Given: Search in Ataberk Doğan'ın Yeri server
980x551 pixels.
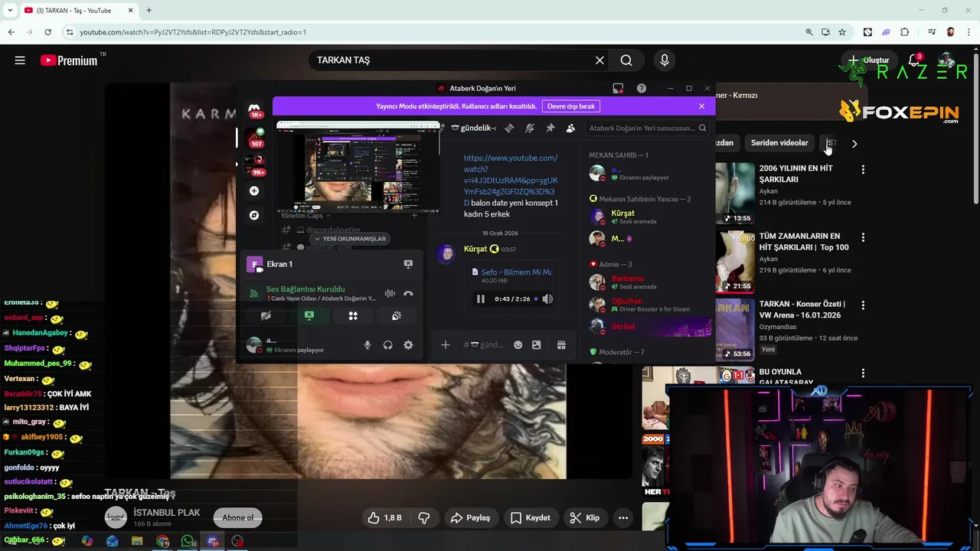Looking at the screenshot, I should pyautogui.click(x=648, y=128).
